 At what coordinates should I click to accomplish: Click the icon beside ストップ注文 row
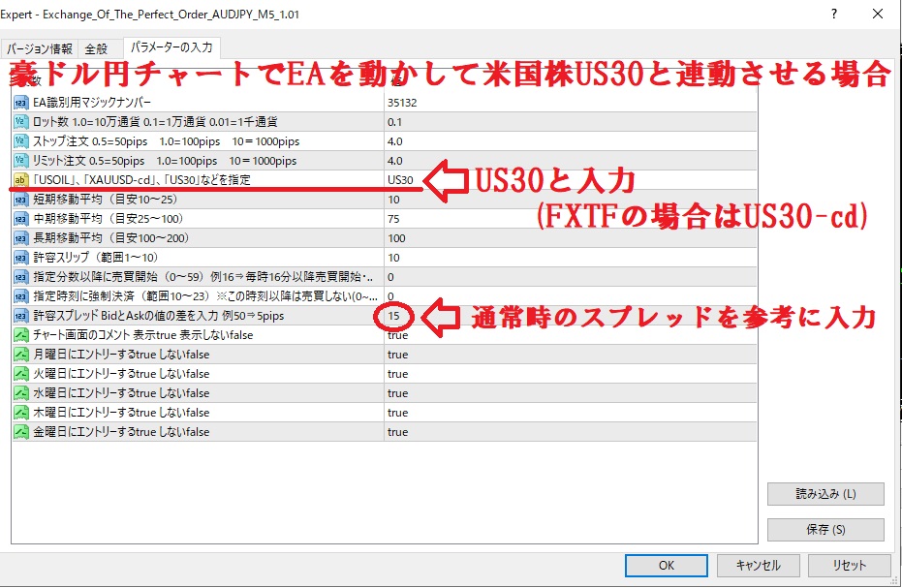[x=20, y=141]
